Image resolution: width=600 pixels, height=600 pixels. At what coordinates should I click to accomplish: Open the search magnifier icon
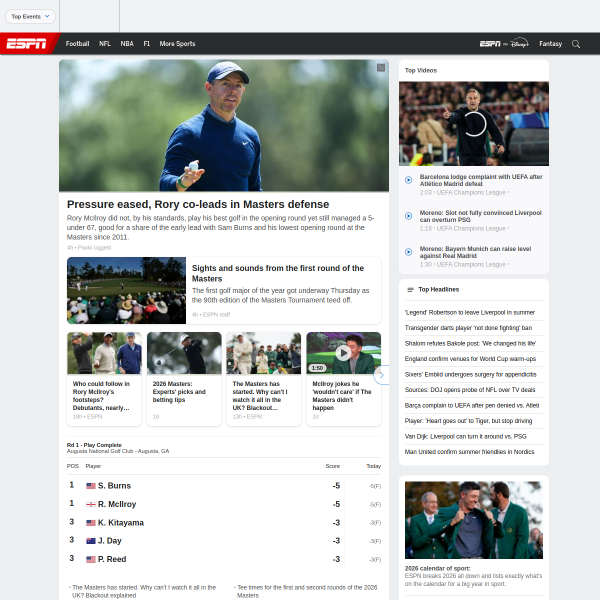click(x=576, y=44)
